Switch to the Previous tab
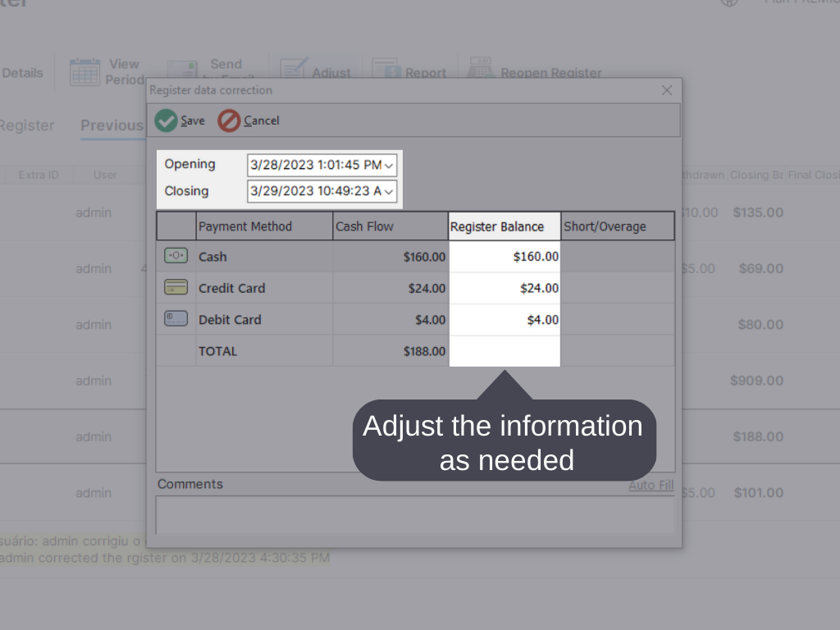The height and width of the screenshot is (630, 840). (x=112, y=126)
